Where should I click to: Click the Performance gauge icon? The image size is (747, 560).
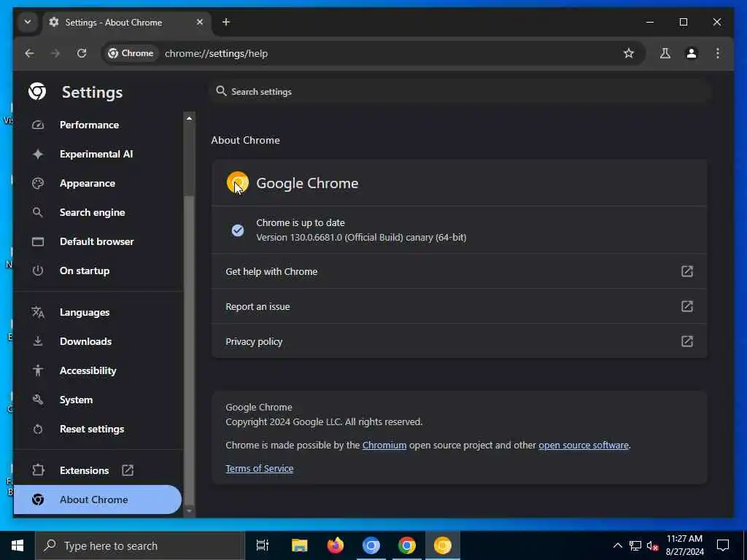click(38, 125)
